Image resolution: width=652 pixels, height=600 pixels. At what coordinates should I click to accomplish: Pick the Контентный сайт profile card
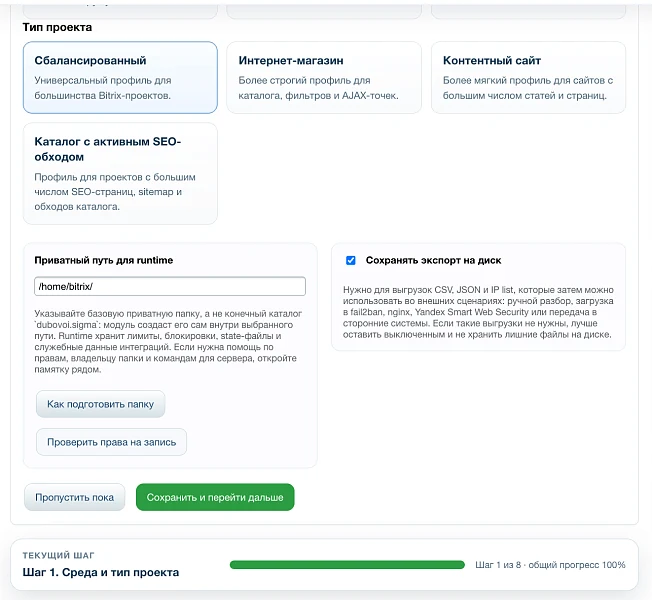pyautogui.click(x=528, y=77)
